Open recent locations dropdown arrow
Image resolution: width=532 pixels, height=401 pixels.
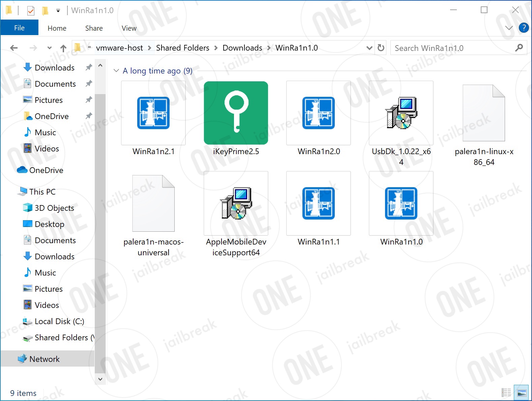click(x=50, y=48)
